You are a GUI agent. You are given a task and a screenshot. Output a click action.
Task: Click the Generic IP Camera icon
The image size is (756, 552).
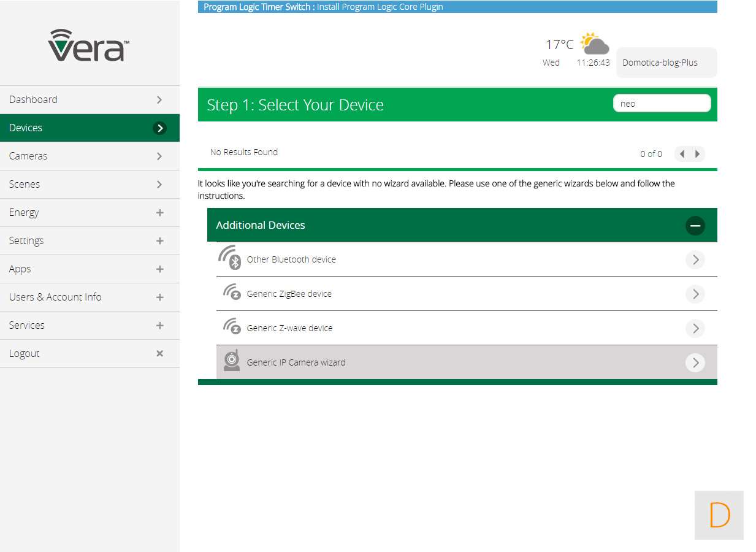click(x=231, y=361)
